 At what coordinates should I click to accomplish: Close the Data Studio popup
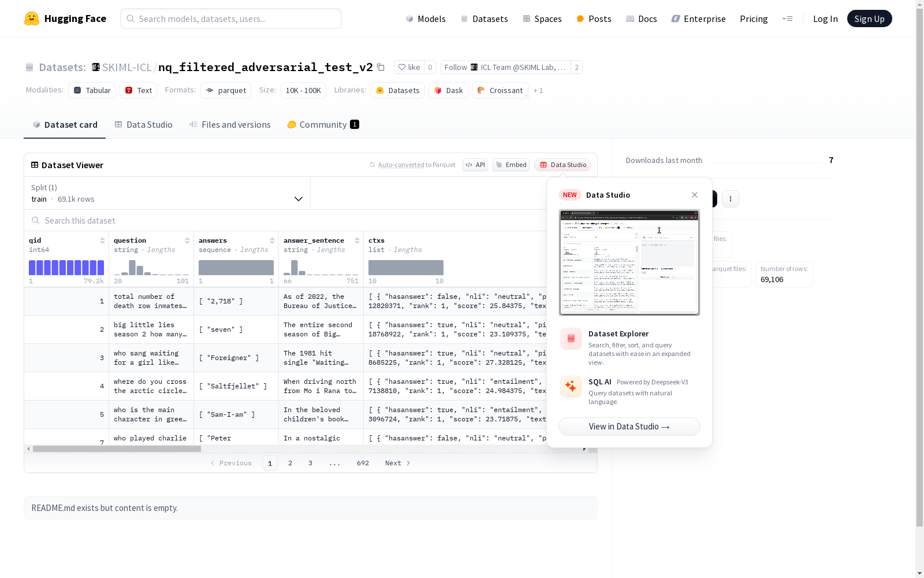coord(695,195)
